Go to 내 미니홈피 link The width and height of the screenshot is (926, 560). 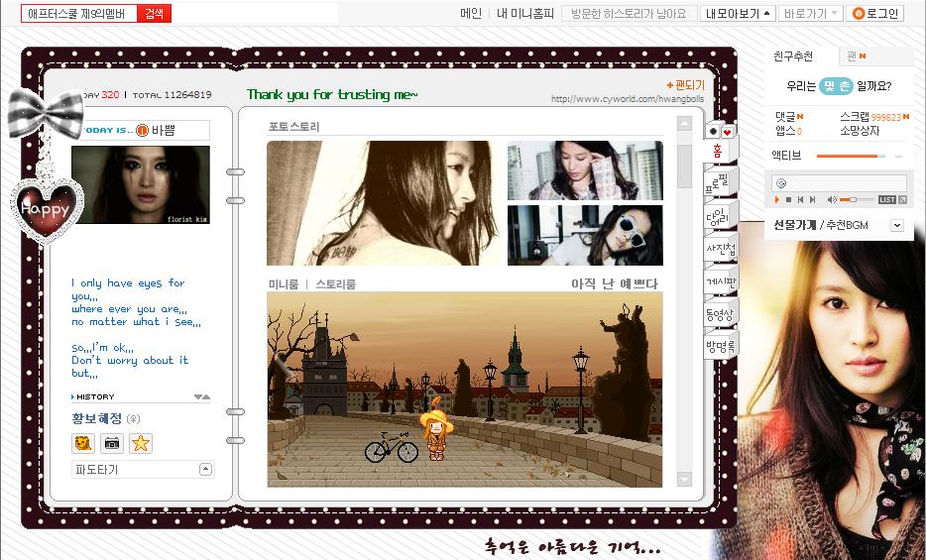525,14
